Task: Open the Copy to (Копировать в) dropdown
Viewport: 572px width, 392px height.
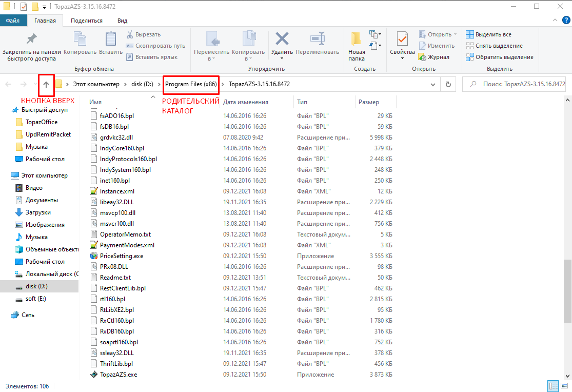Action: coord(248,46)
